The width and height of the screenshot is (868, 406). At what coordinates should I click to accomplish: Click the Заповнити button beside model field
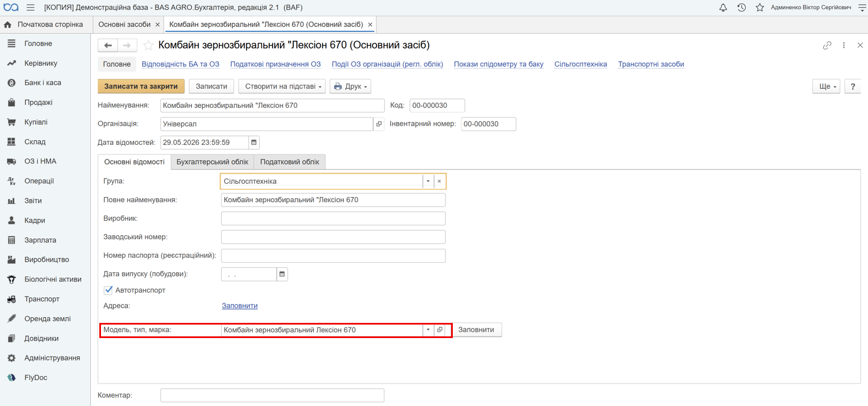476,330
